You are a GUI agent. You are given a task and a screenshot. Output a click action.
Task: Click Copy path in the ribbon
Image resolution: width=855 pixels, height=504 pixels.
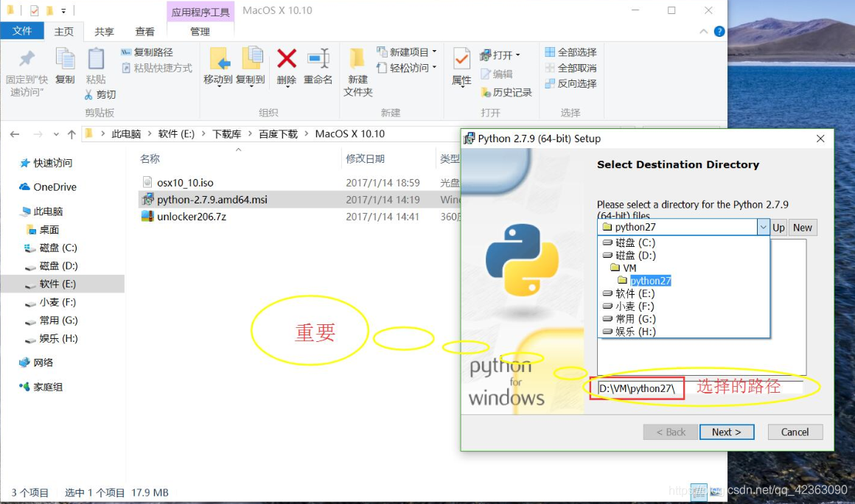click(x=147, y=52)
